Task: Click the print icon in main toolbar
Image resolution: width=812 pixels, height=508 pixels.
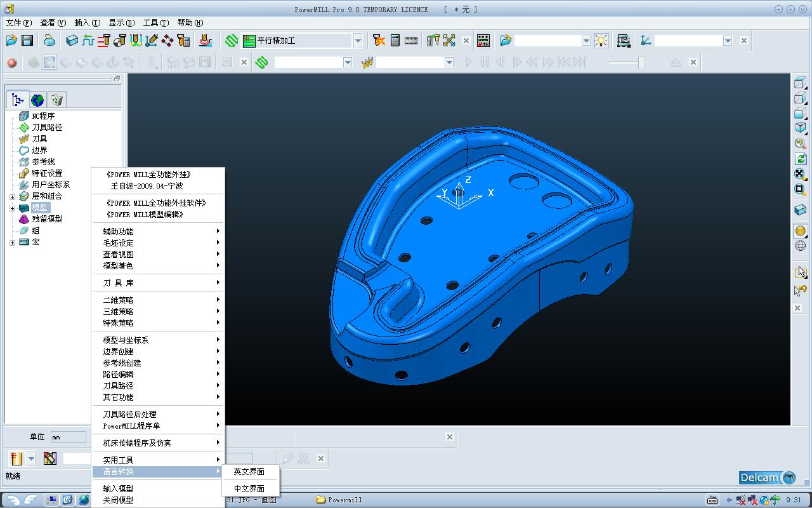Action: [49, 41]
